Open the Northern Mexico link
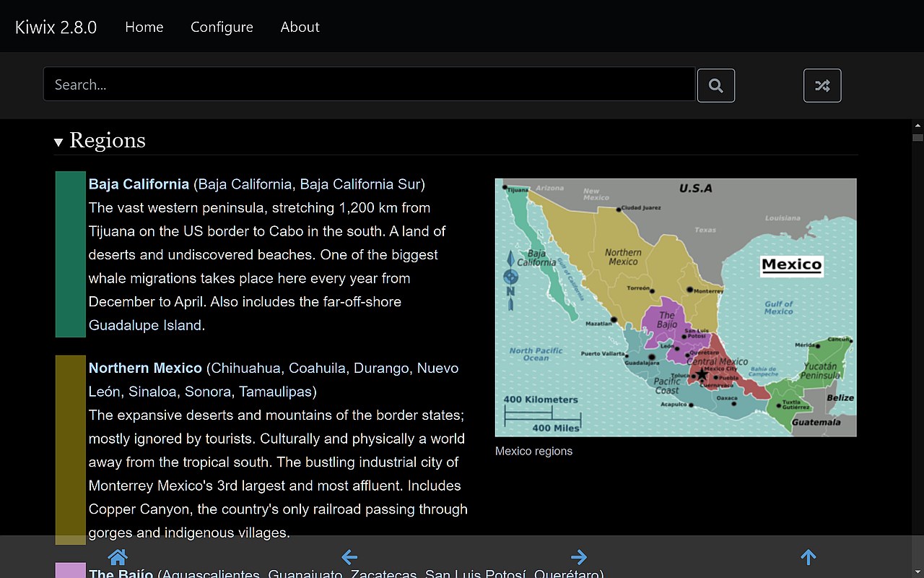Viewport: 924px width, 578px height. tap(145, 368)
